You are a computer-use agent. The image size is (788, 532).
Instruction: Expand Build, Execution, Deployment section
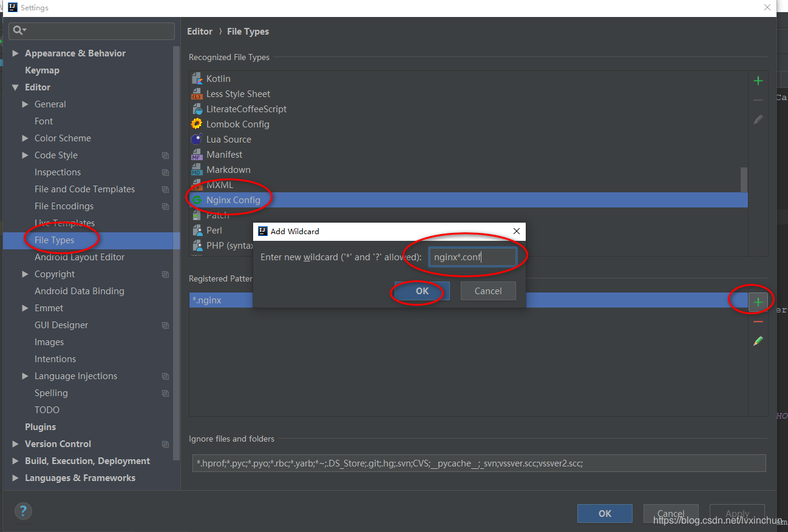tap(15, 461)
